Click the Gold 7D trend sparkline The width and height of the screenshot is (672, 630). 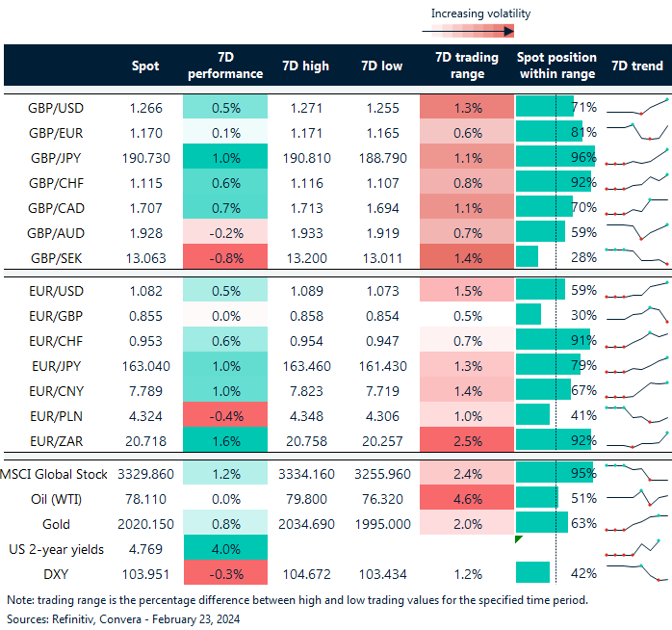[636, 523]
